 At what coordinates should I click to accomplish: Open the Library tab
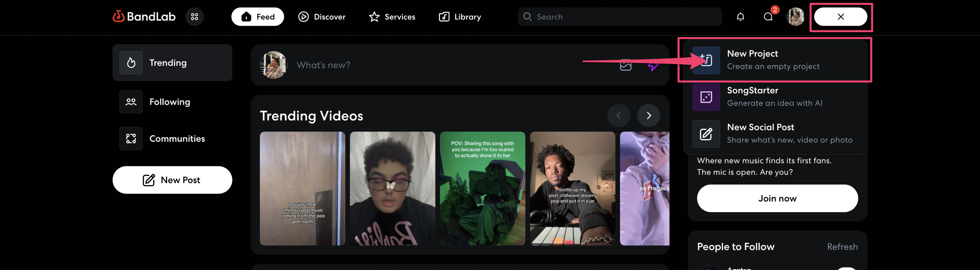coord(460,17)
